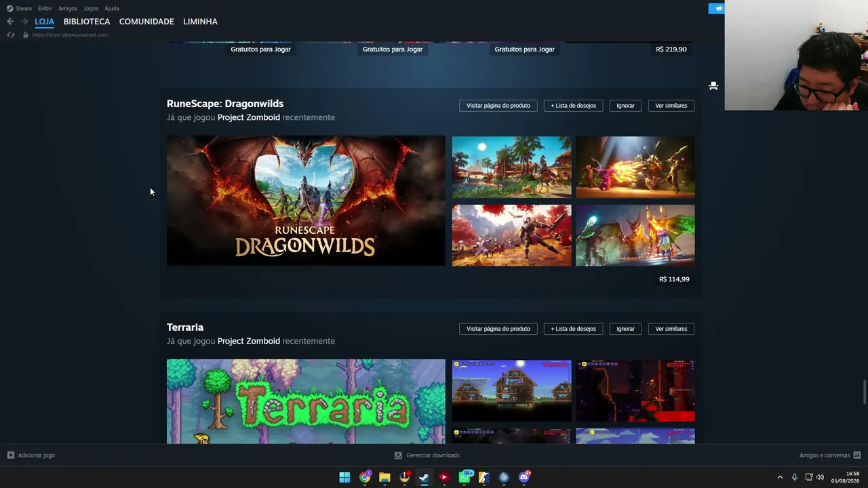The height and width of the screenshot is (488, 868).
Task: Open the Terraria dark red cave screenshot
Action: point(635,391)
